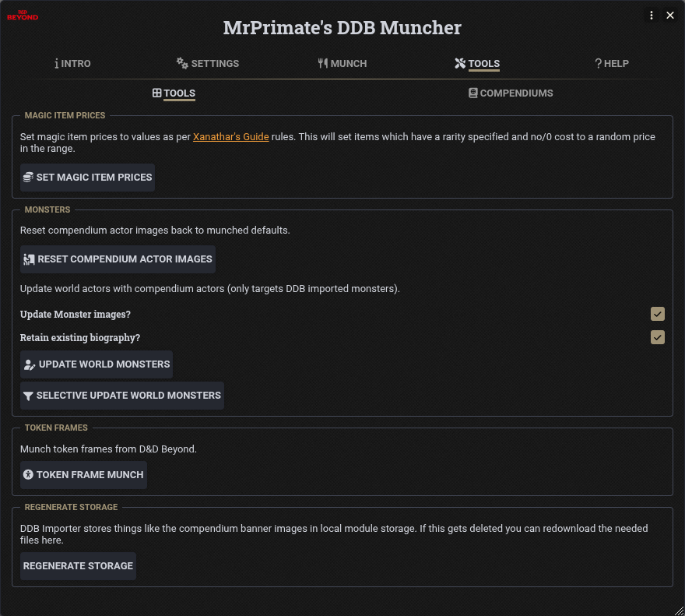Switch to the Compendiums sub-tab
Viewport: 685px width, 616px height.
click(x=511, y=93)
